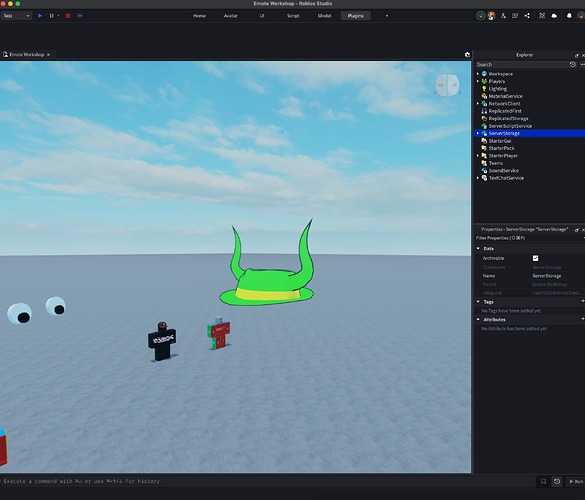The image size is (585, 500).
Task: Collapse the Data properties section
Action: pyautogui.click(x=478, y=248)
